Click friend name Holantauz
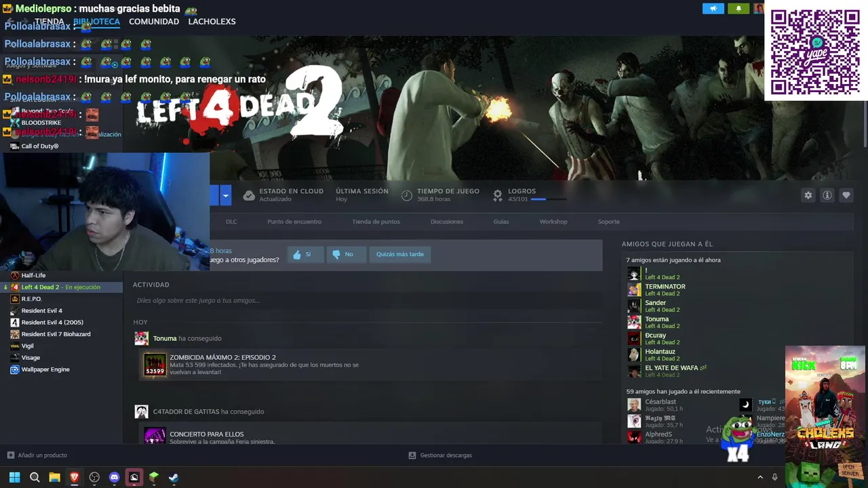 [660, 352]
